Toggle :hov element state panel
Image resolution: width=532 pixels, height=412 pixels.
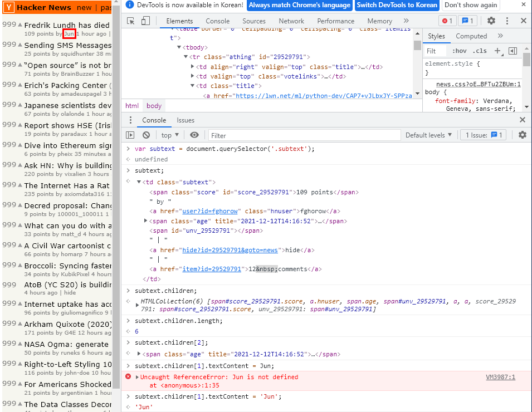[x=460, y=51]
